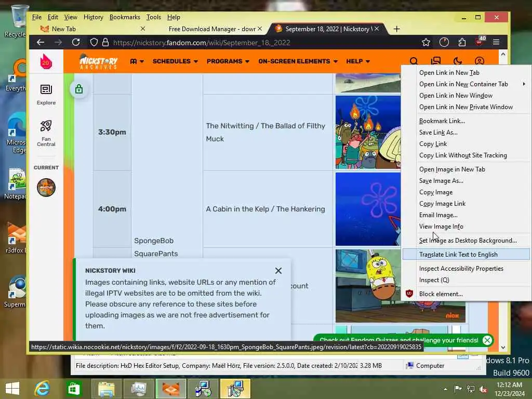Screen dimensions: 532x399
Task: Dismiss the Fandom Quizzes banner
Action: point(487,340)
